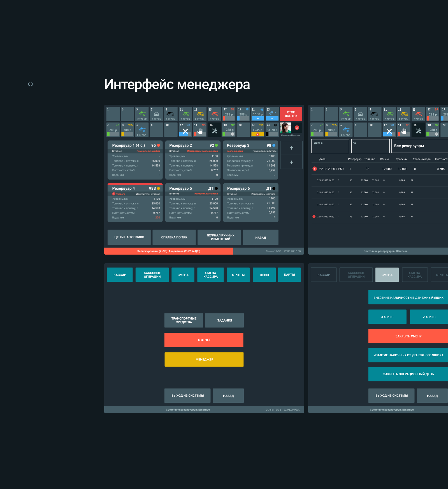Expand the Все резервуары dropdown
The image size is (448, 489).
[419, 146]
